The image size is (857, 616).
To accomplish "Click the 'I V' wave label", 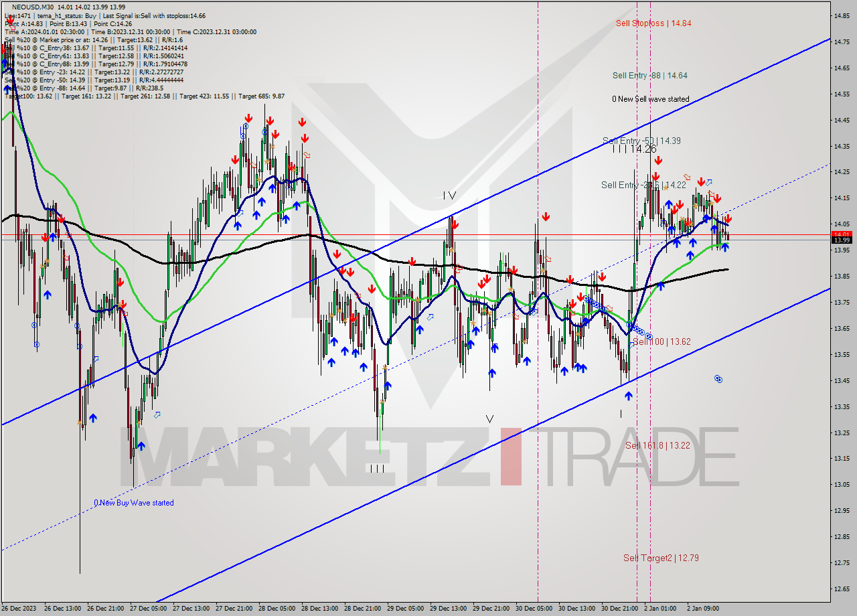I will click(449, 196).
